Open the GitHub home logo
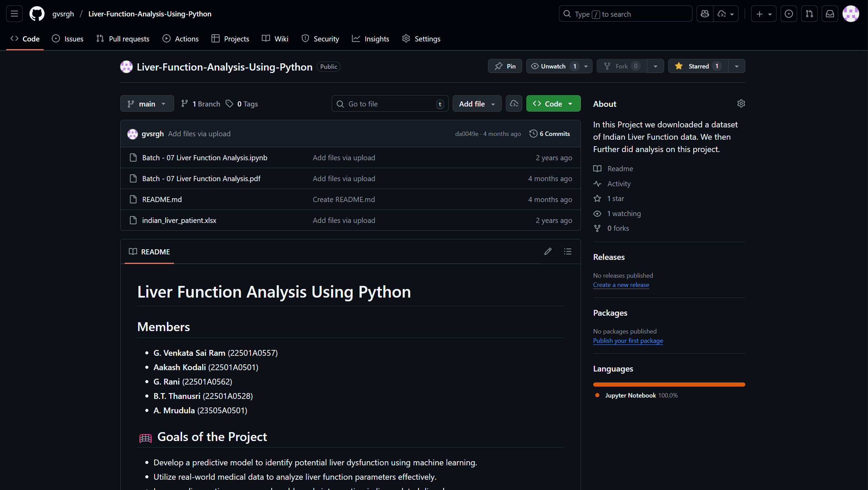 pyautogui.click(x=37, y=14)
